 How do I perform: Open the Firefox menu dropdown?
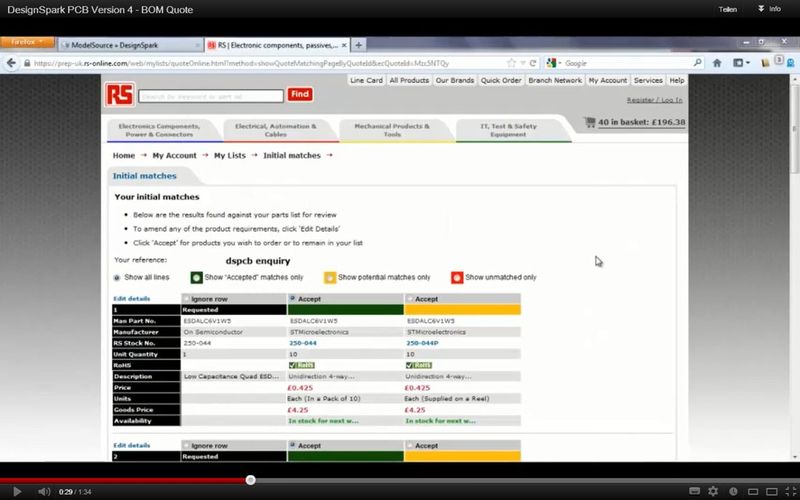(x=28, y=42)
